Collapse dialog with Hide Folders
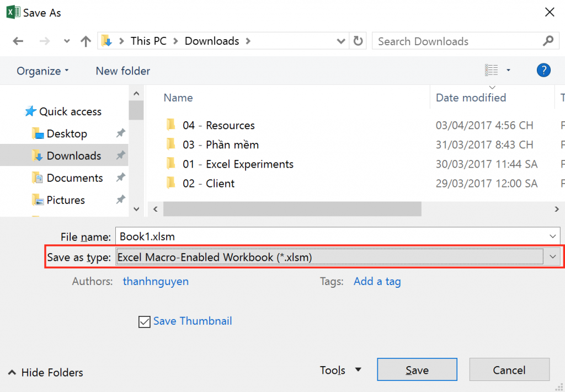This screenshot has width=565, height=392. 46,373
